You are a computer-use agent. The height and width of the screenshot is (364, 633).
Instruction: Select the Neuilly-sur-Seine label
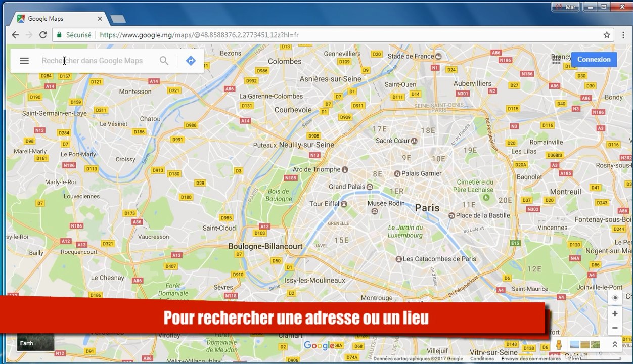306,145
